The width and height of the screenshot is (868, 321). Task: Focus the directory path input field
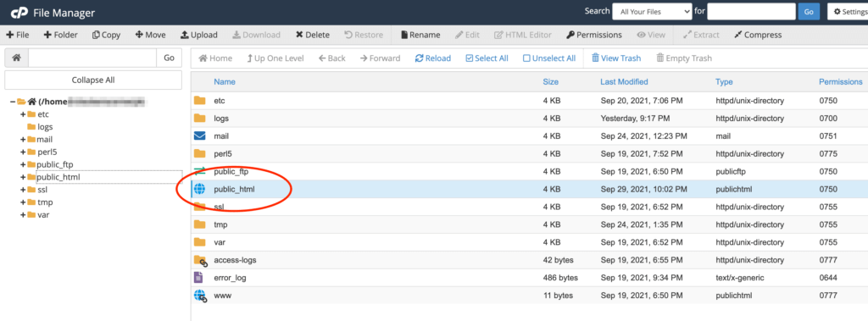pos(92,58)
